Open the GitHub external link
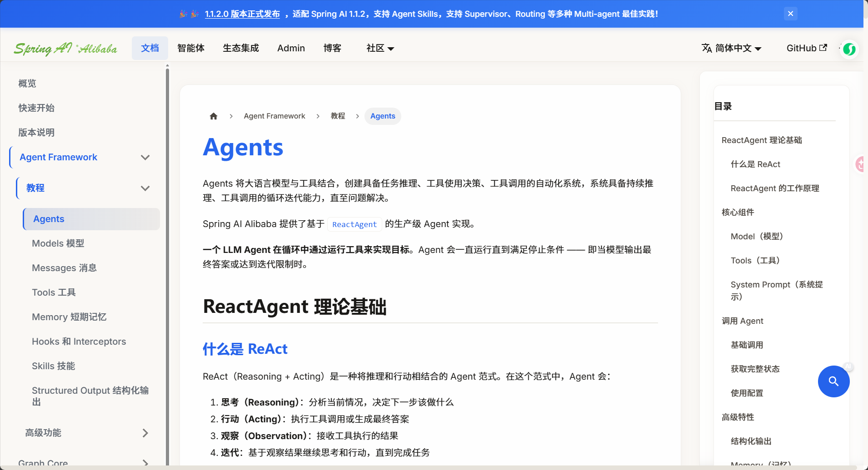Image resolution: width=868 pixels, height=470 pixels. pos(807,48)
